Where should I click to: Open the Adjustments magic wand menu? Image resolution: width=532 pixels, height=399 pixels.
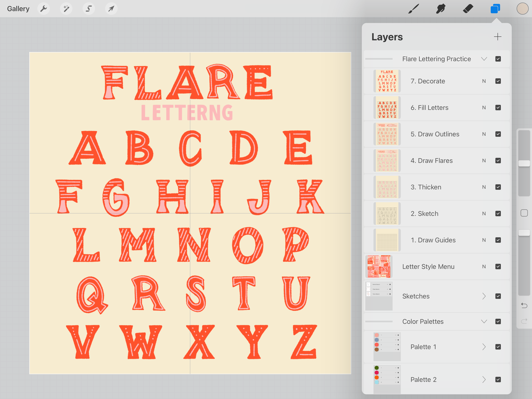[x=66, y=9]
